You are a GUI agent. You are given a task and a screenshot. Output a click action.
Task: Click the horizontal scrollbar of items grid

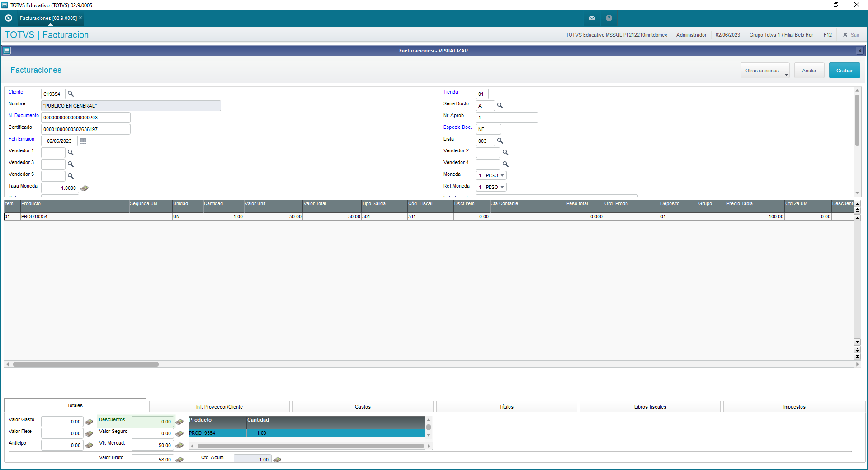[86, 364]
